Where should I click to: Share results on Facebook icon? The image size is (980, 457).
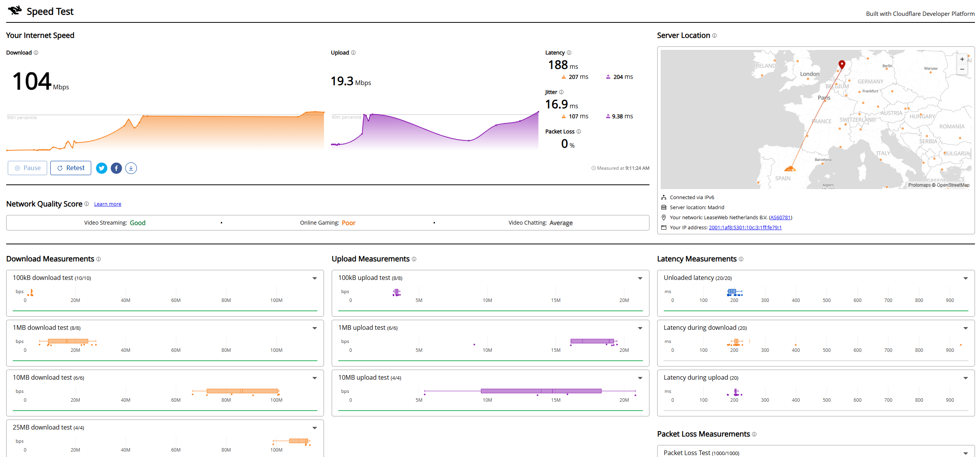tap(116, 168)
